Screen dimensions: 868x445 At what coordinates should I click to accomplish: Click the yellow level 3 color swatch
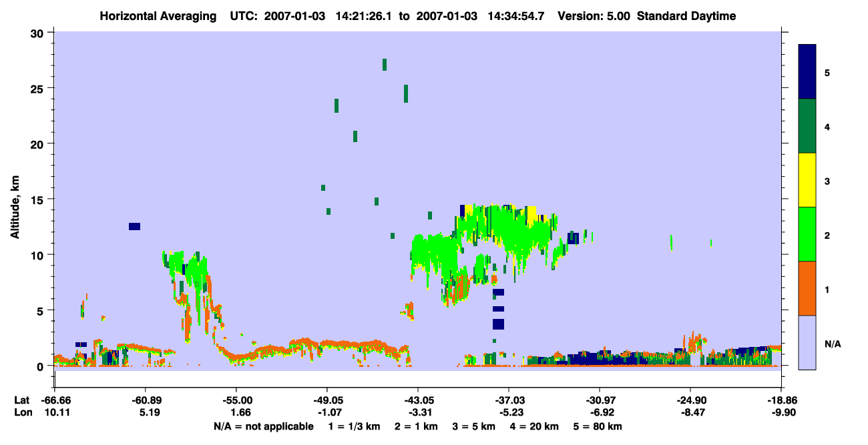[807, 180]
